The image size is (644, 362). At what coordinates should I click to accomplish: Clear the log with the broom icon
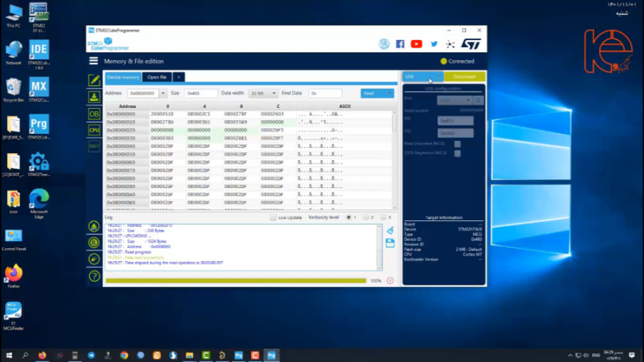point(390,230)
